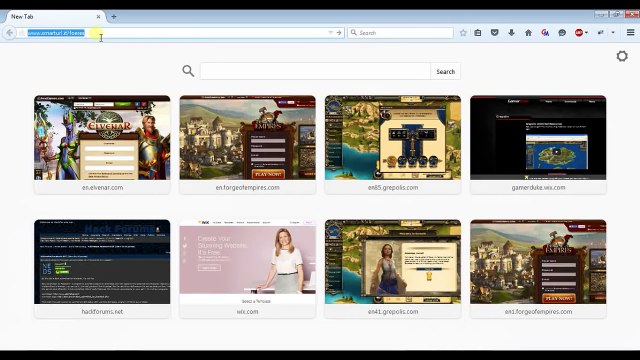
Task: Open the Firefox hamburger menu
Action: pyautogui.click(x=631, y=32)
